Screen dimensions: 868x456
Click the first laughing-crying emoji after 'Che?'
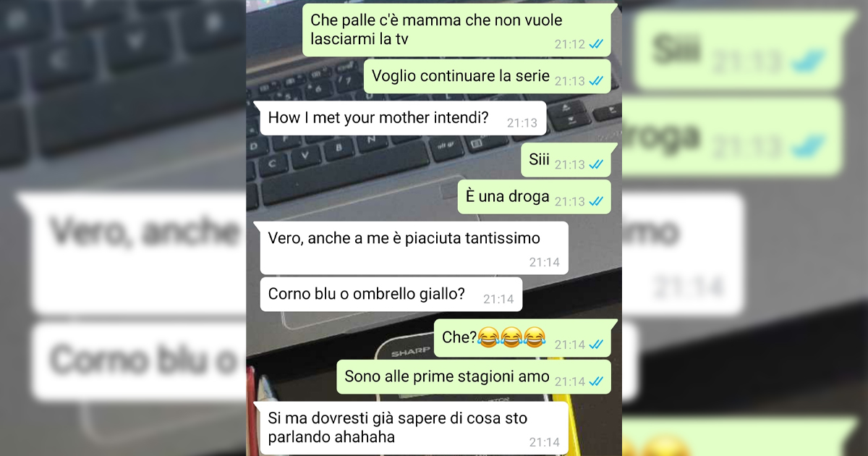489,337
